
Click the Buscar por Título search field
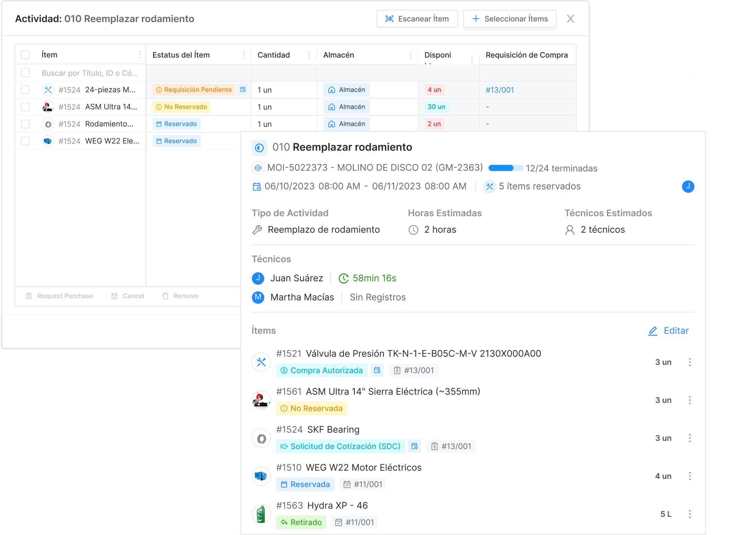coord(90,73)
